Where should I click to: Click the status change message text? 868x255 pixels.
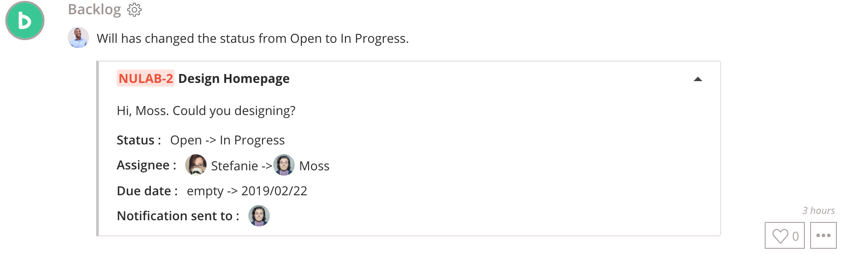(x=252, y=38)
